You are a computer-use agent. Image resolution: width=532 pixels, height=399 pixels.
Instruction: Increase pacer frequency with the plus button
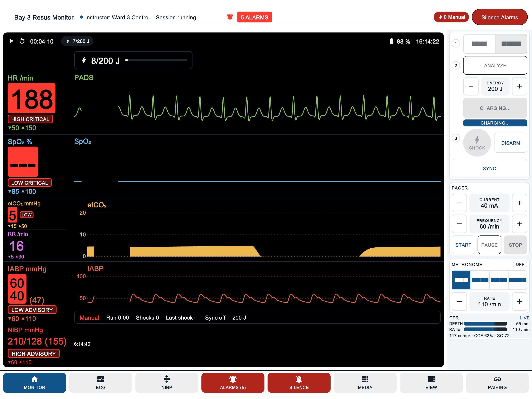point(519,224)
